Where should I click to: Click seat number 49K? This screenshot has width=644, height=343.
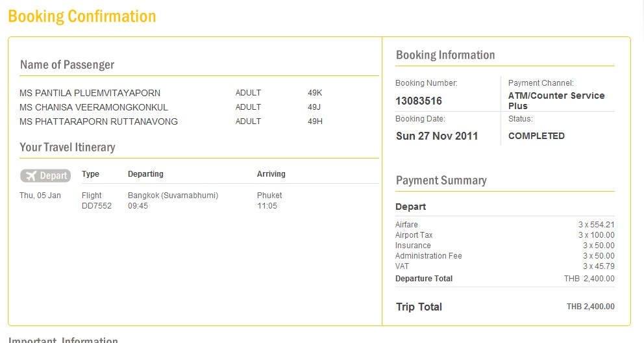point(315,93)
